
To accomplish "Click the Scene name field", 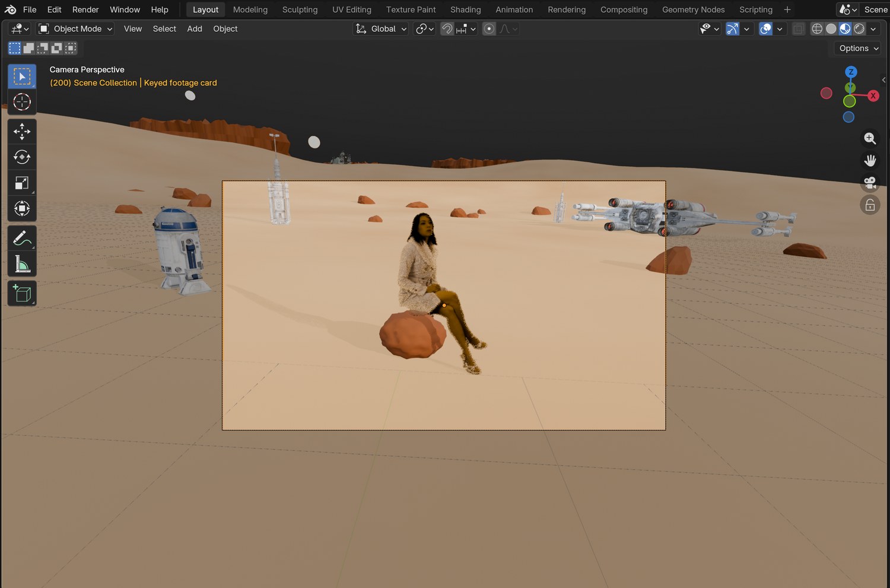I will tap(876, 9).
